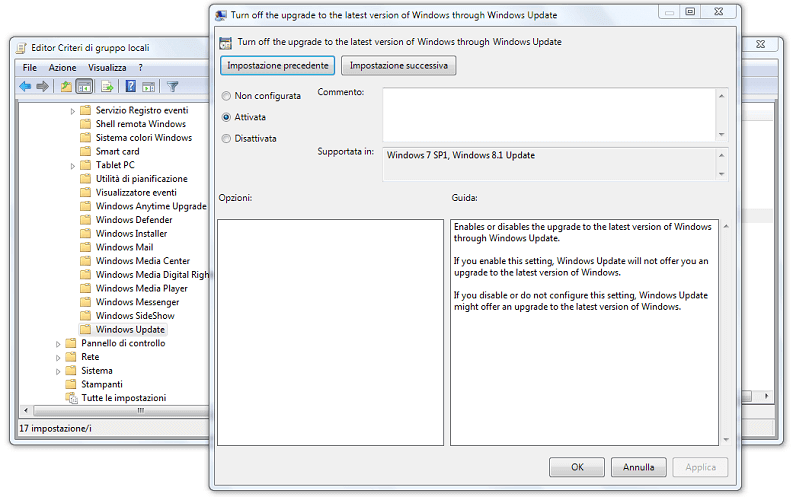
Task: Open the File menu
Action: click(x=29, y=68)
